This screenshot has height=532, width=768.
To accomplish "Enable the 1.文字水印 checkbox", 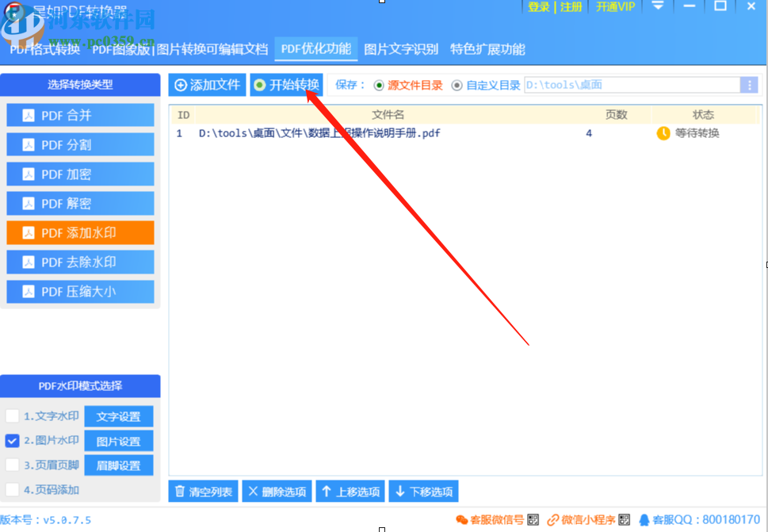I will (x=12, y=415).
